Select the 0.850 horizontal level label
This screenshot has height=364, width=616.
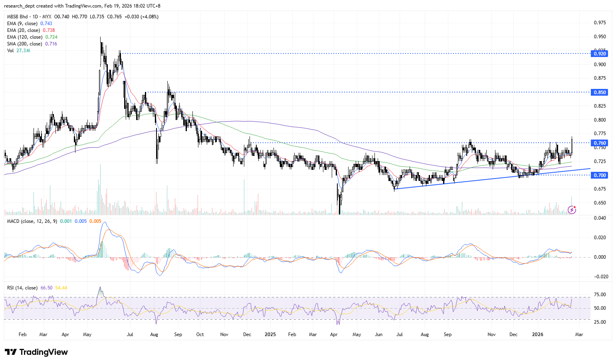600,92
